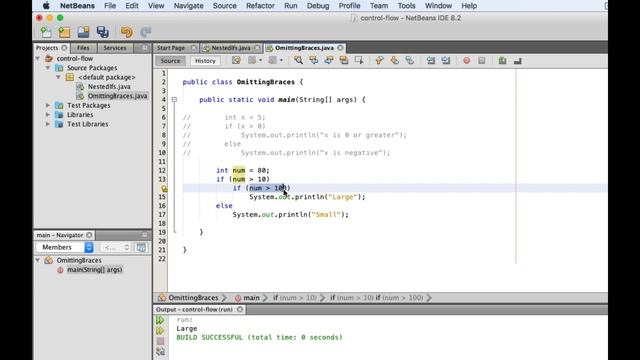Switch to the NestedIfs.java tab
Screen dimensions: 640x360
click(x=231, y=48)
